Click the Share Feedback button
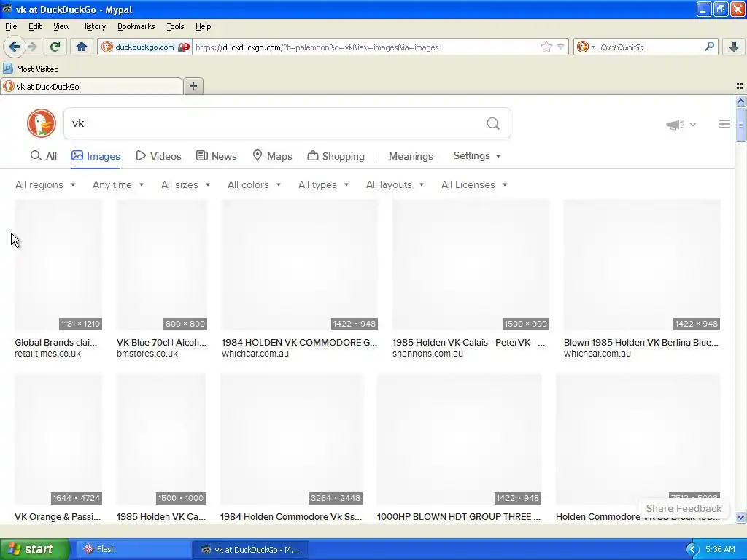The image size is (747, 560). click(x=684, y=508)
